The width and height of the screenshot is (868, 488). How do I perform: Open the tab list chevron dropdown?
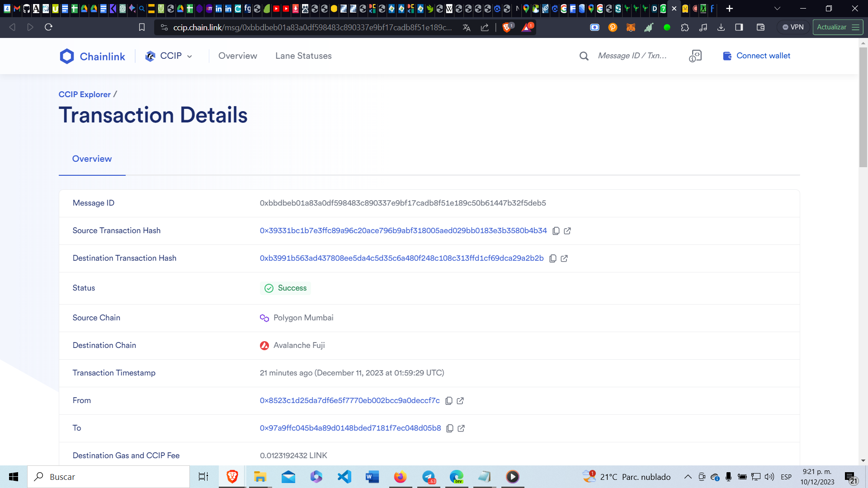pyautogui.click(x=777, y=9)
